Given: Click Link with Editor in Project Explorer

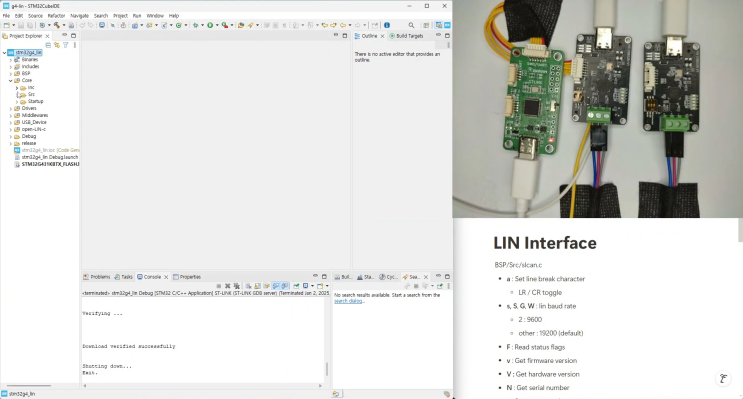Looking at the screenshot, I should click(x=57, y=45).
